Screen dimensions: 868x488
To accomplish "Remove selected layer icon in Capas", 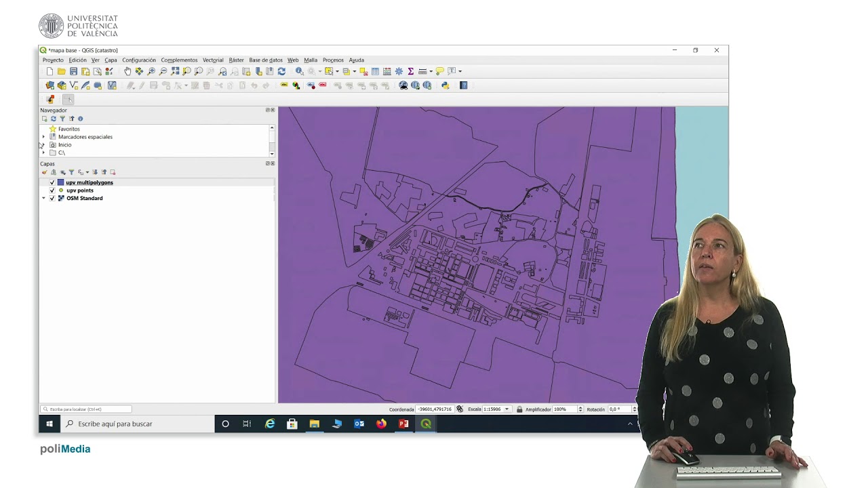I will (113, 172).
